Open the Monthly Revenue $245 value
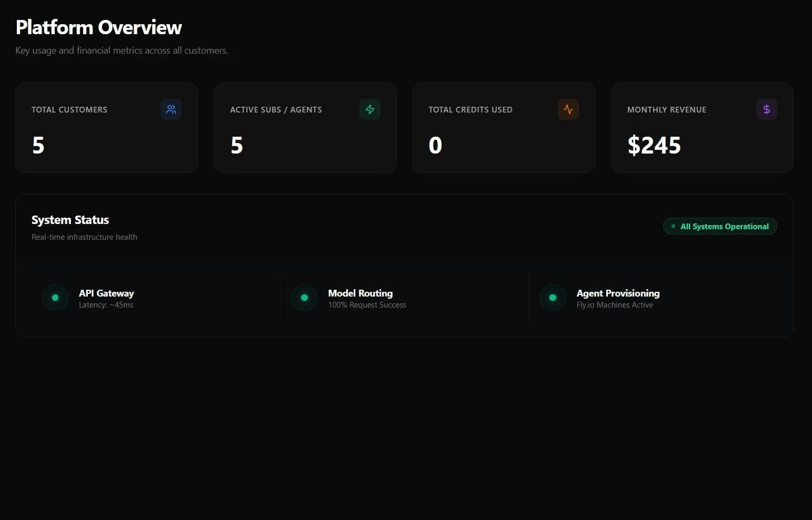Screen dimensions: 812x520 coord(654,145)
